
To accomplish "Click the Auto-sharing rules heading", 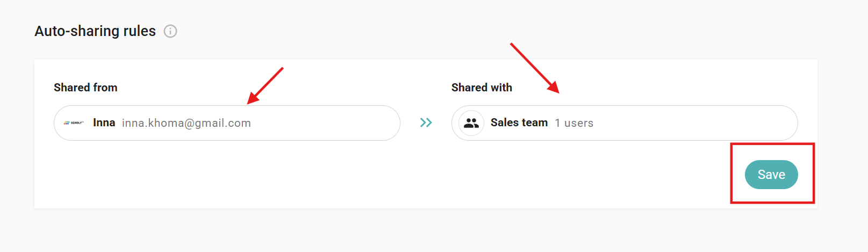I will click(95, 31).
